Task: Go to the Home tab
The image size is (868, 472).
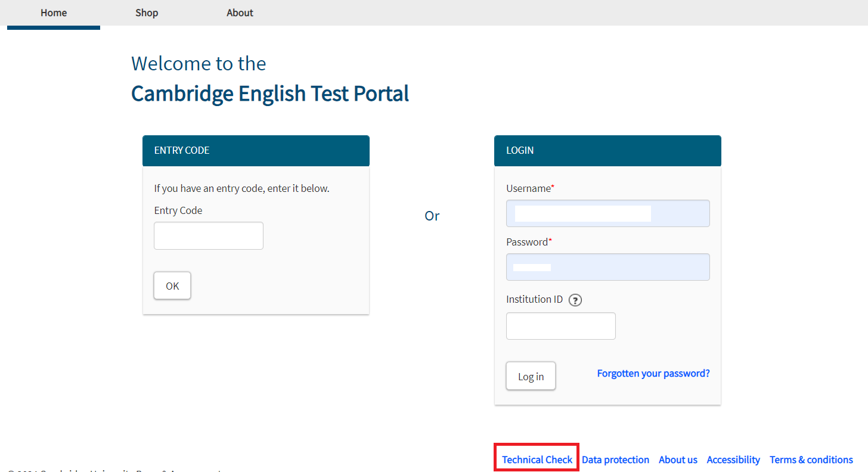Action: [54, 13]
